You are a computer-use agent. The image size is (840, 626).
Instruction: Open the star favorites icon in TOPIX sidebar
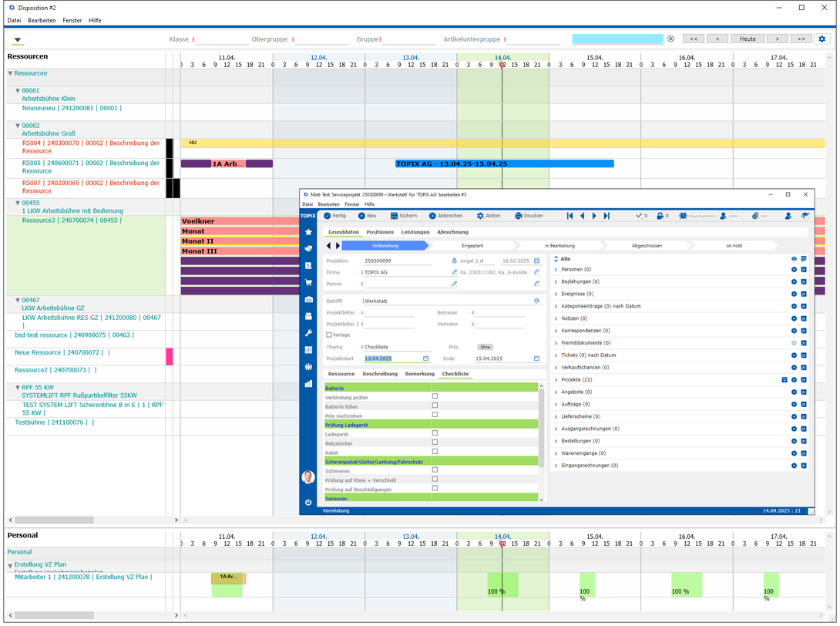pyautogui.click(x=308, y=232)
